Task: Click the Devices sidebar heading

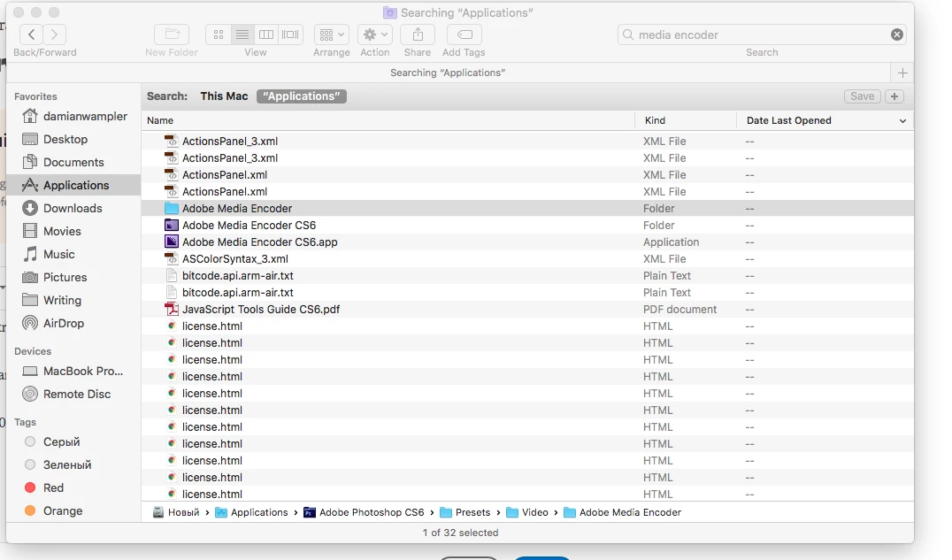Action: [x=33, y=352]
